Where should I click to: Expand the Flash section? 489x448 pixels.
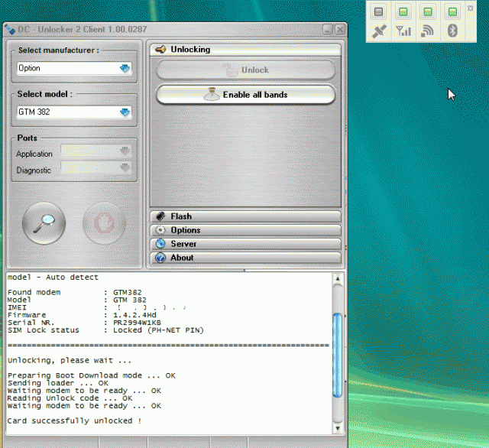[246, 216]
